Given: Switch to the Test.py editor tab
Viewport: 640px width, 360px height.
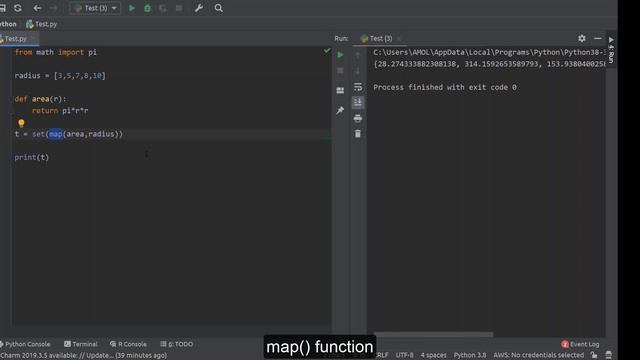Looking at the screenshot, I should (15, 39).
